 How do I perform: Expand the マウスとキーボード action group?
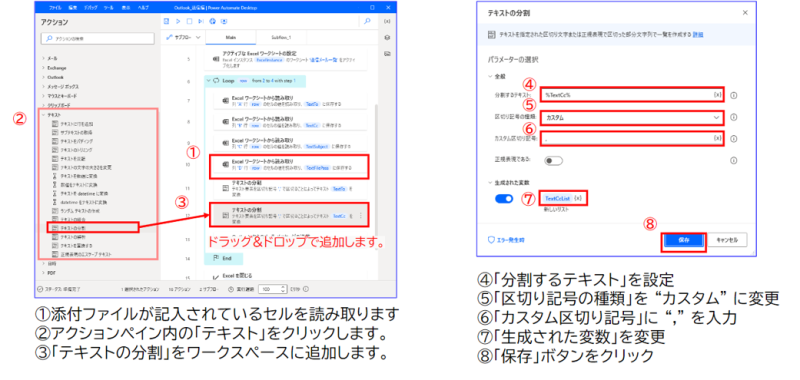tap(43, 95)
